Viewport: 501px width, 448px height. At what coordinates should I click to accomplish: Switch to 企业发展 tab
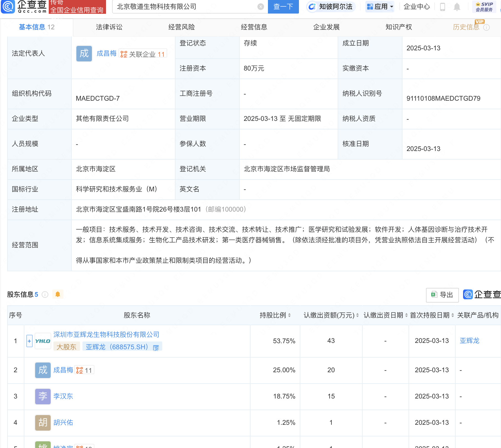tap(326, 27)
